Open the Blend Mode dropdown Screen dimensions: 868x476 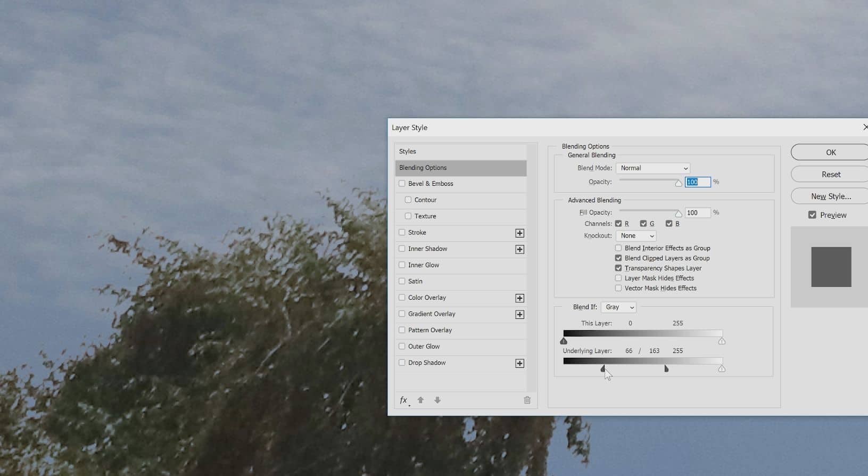point(653,168)
